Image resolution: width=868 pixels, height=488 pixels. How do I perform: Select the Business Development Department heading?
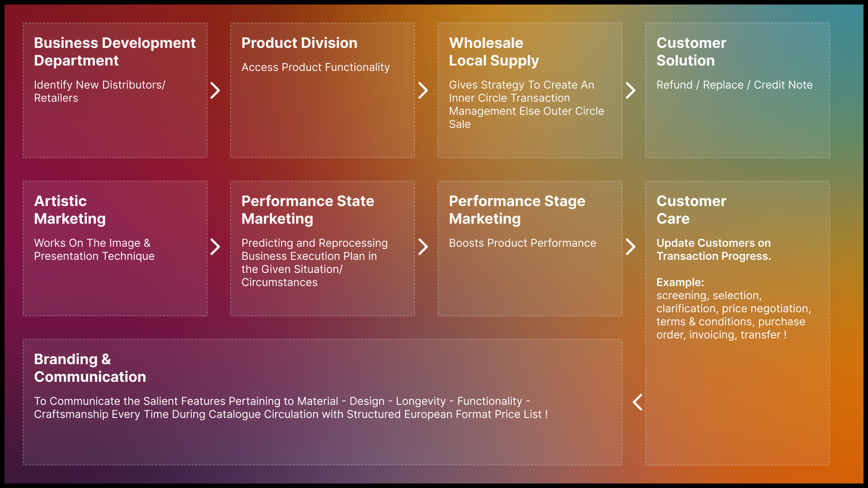click(x=114, y=52)
